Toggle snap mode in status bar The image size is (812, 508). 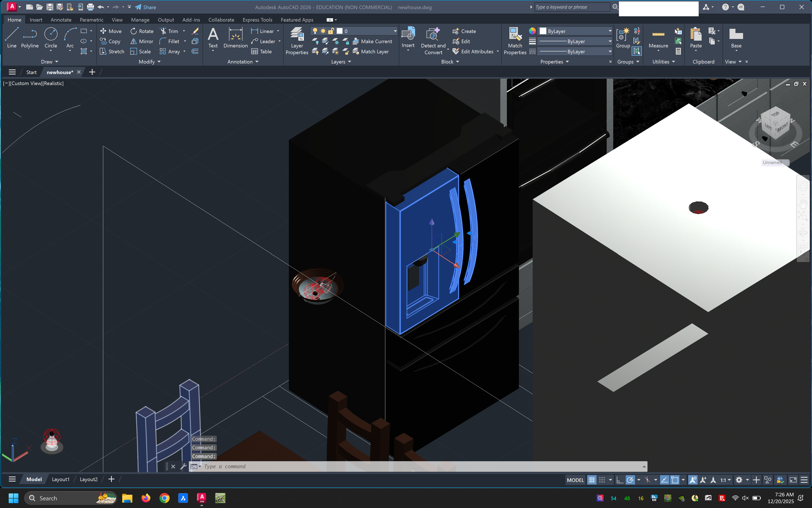point(602,480)
